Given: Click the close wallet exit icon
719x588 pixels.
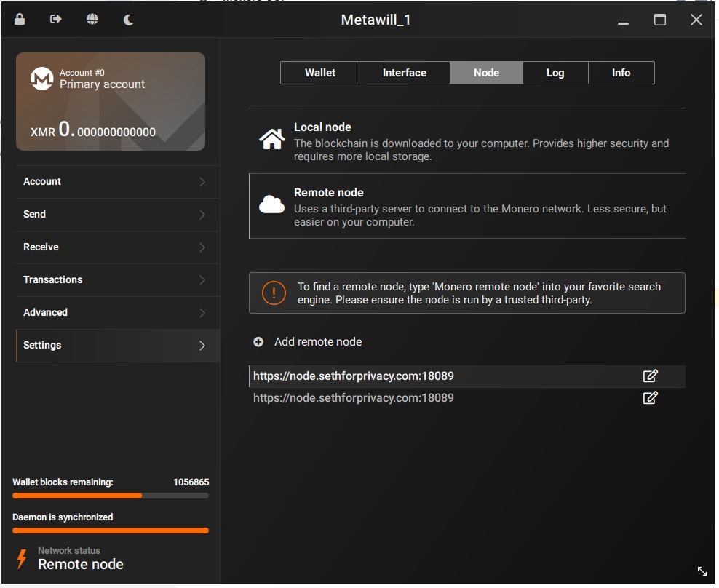Looking at the screenshot, I should 56,20.
